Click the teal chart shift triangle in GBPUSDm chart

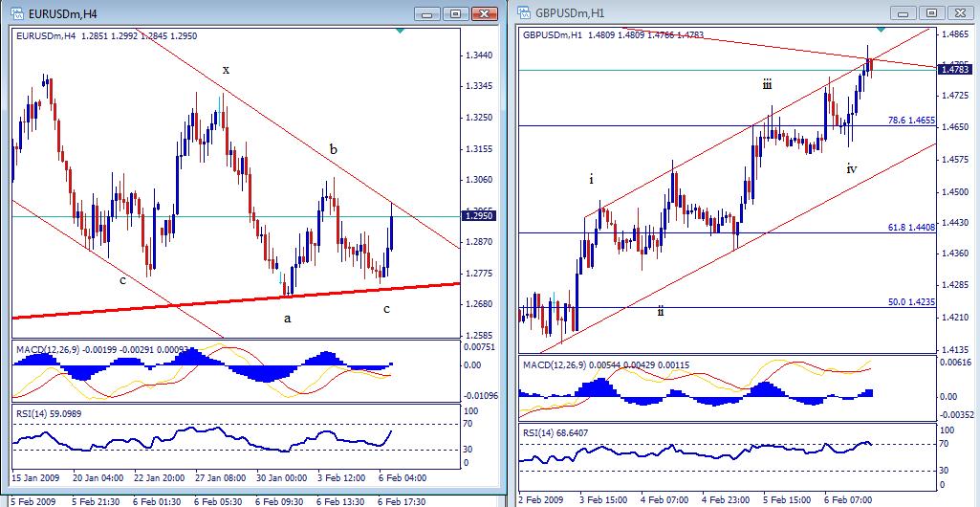881,30
